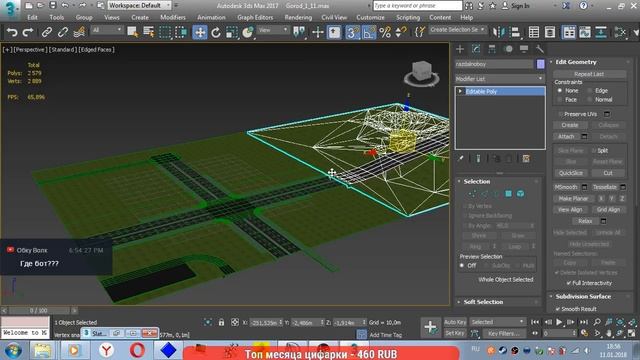Select None constraint radio button
This screenshot has height=360, width=640.
[x=560, y=91]
